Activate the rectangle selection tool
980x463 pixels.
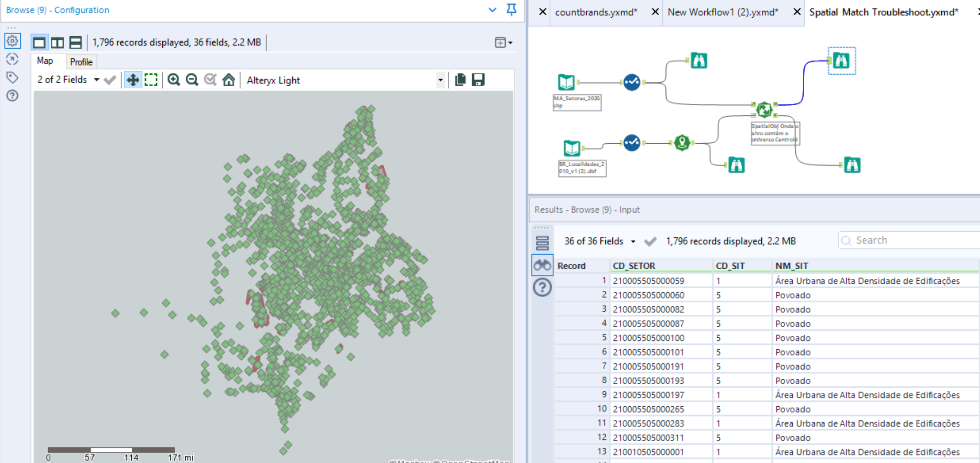pyautogui.click(x=151, y=80)
